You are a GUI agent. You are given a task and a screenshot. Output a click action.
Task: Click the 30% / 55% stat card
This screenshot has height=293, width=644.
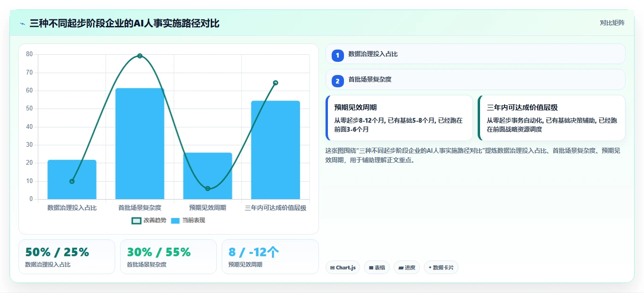coord(168,257)
